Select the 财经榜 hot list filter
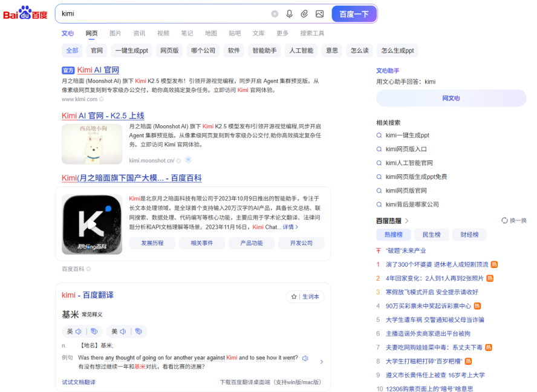The height and width of the screenshot is (392, 537). [469, 235]
